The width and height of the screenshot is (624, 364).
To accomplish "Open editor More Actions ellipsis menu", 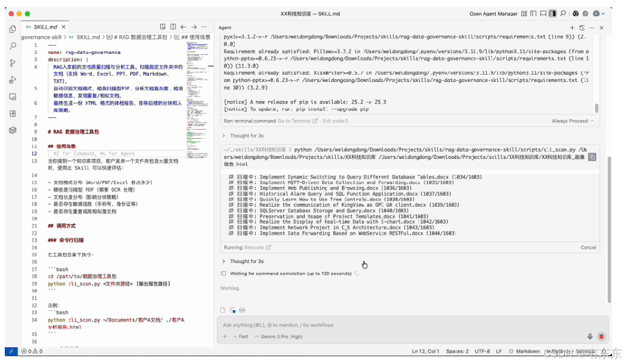I will coord(204,27).
